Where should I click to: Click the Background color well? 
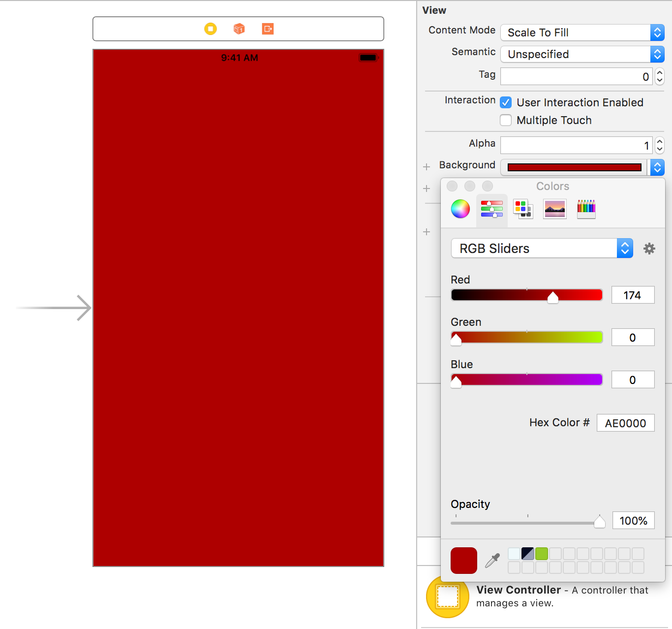(x=575, y=167)
